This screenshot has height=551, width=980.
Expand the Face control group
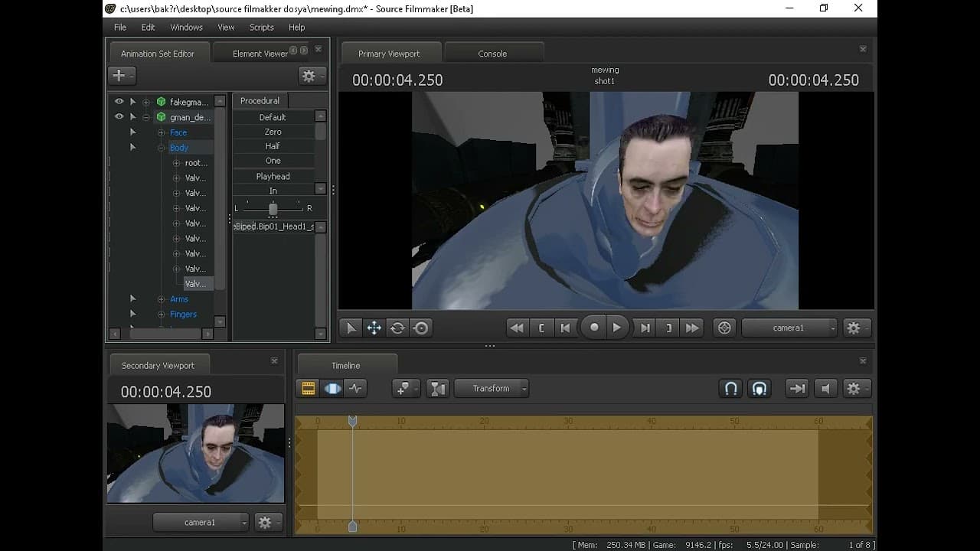click(162, 132)
